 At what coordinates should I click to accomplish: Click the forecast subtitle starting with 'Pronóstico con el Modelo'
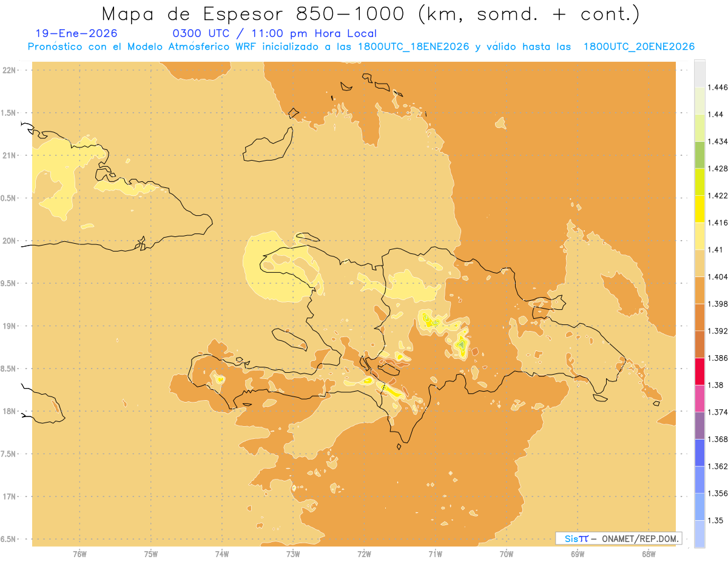click(361, 47)
